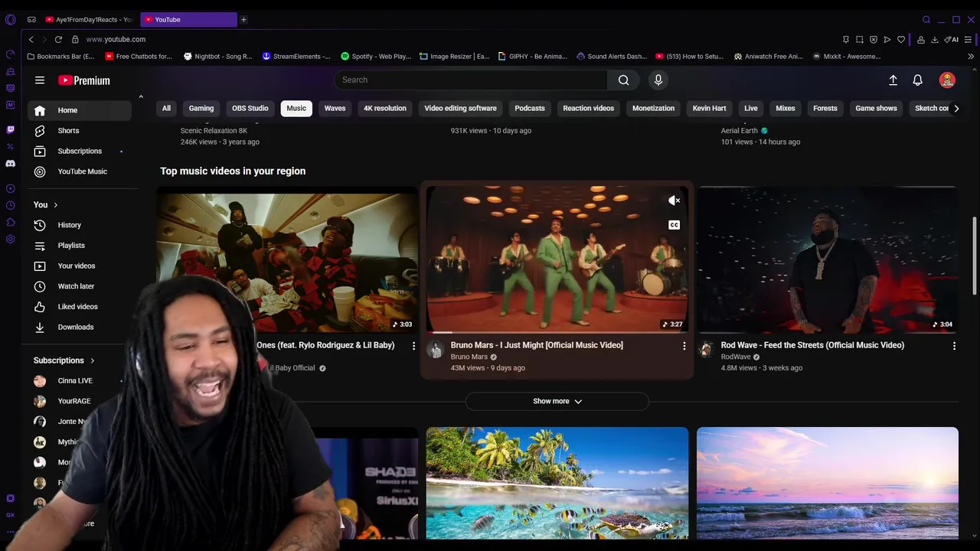The height and width of the screenshot is (551, 980).
Task: Open the Create upload icon
Action: click(x=893, y=80)
